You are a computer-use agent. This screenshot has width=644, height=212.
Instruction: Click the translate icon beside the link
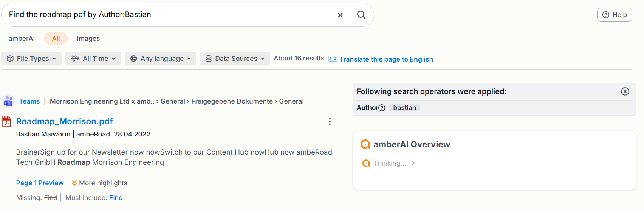tap(333, 59)
